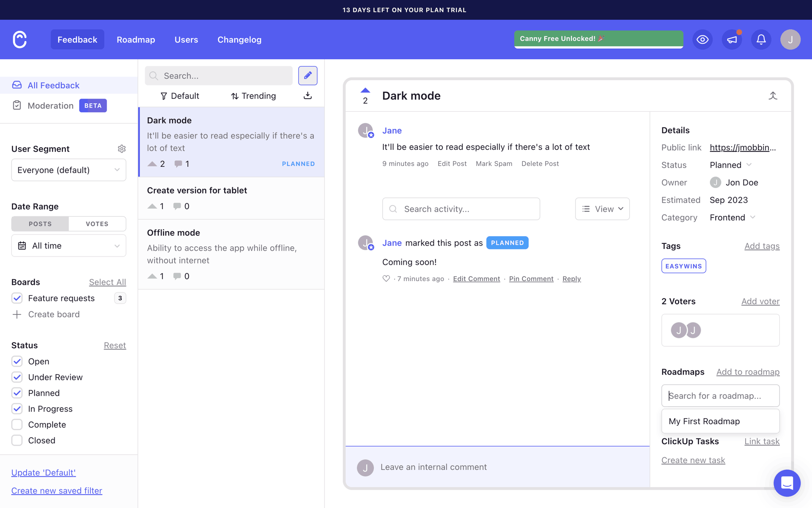Screen dimensions: 812x508
Task: Open the View dropdown for activity
Action: pos(602,209)
